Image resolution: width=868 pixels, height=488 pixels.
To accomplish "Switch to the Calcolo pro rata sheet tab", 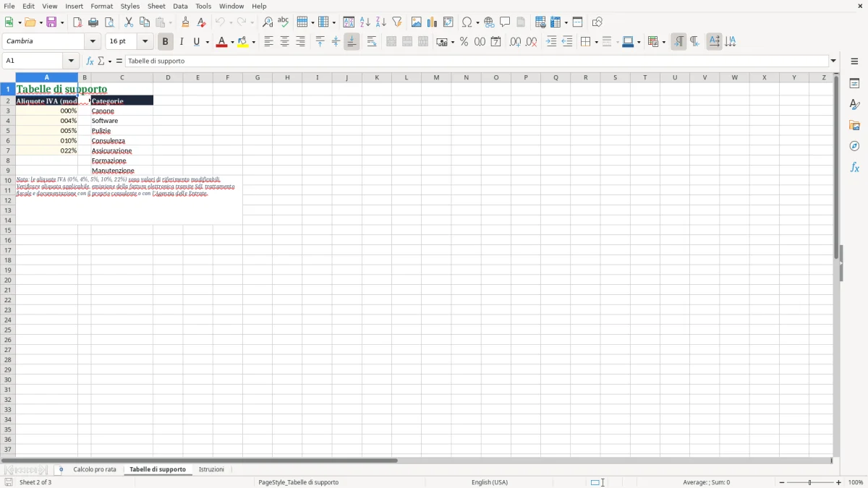I will pyautogui.click(x=95, y=470).
